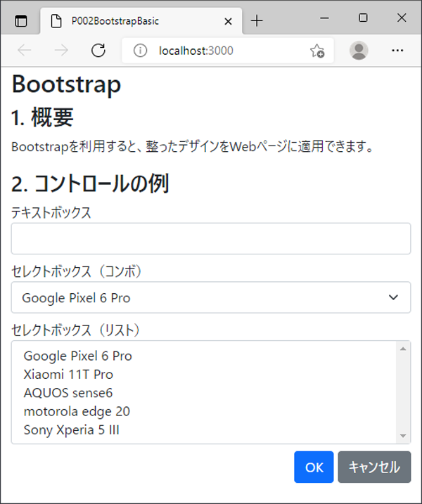Image resolution: width=422 pixels, height=504 pixels.
Task: Click list scrollbar up arrow
Action: click(403, 349)
